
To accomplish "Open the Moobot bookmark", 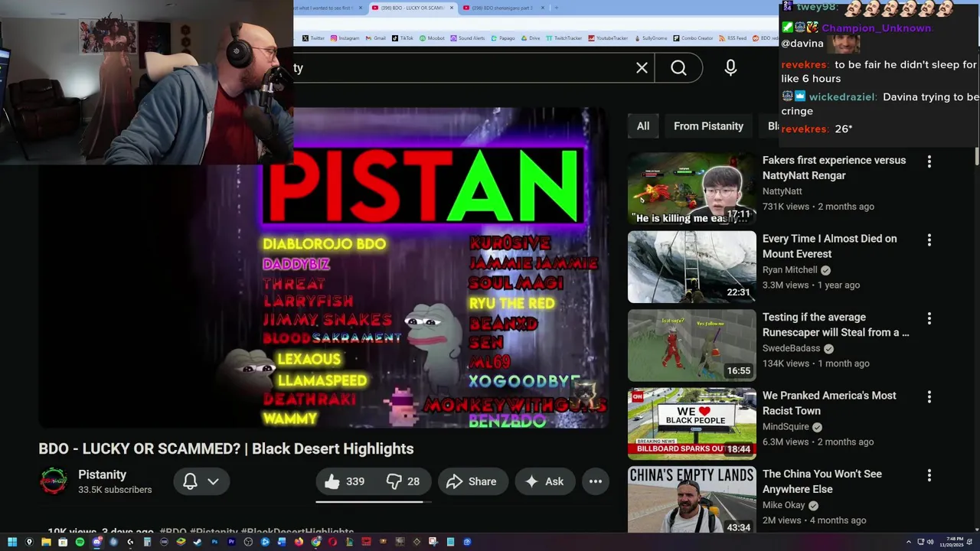I will (432, 37).
